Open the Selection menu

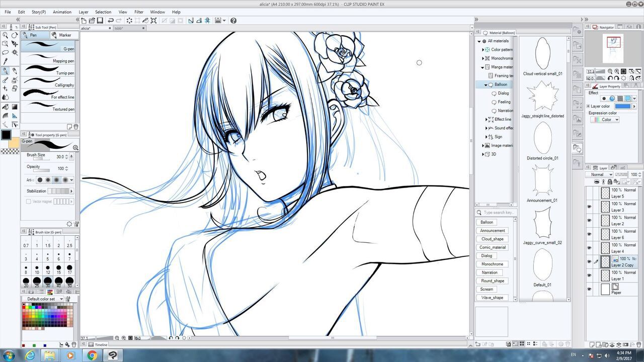(x=103, y=12)
